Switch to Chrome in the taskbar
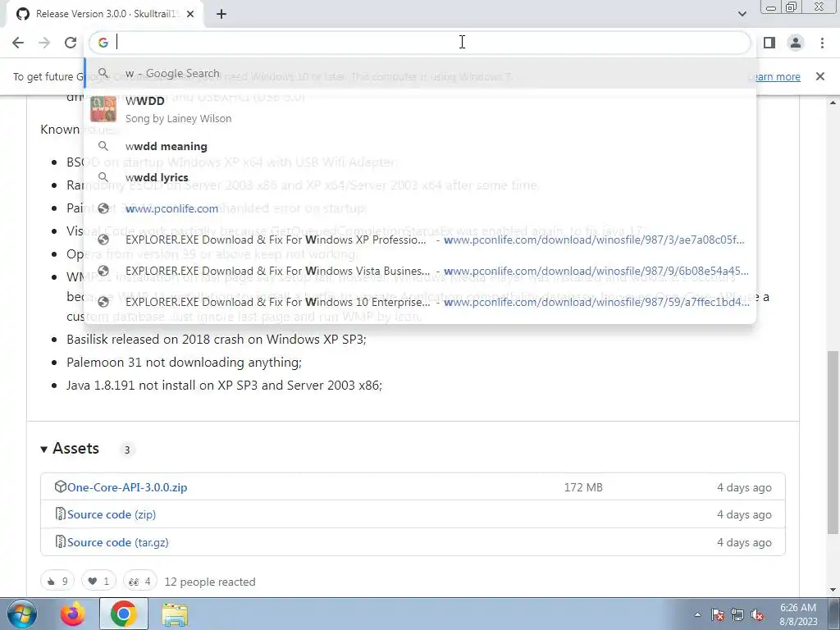 pyautogui.click(x=124, y=614)
